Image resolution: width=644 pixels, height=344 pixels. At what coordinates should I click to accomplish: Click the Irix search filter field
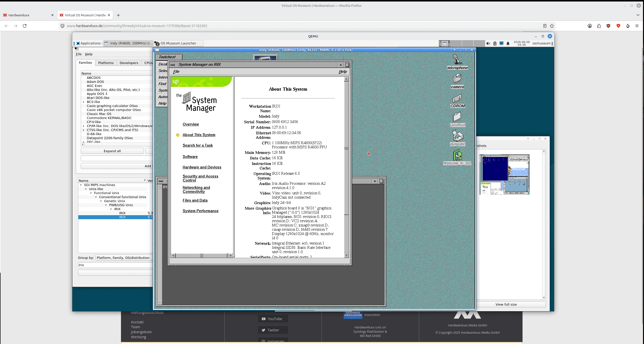tap(115, 265)
